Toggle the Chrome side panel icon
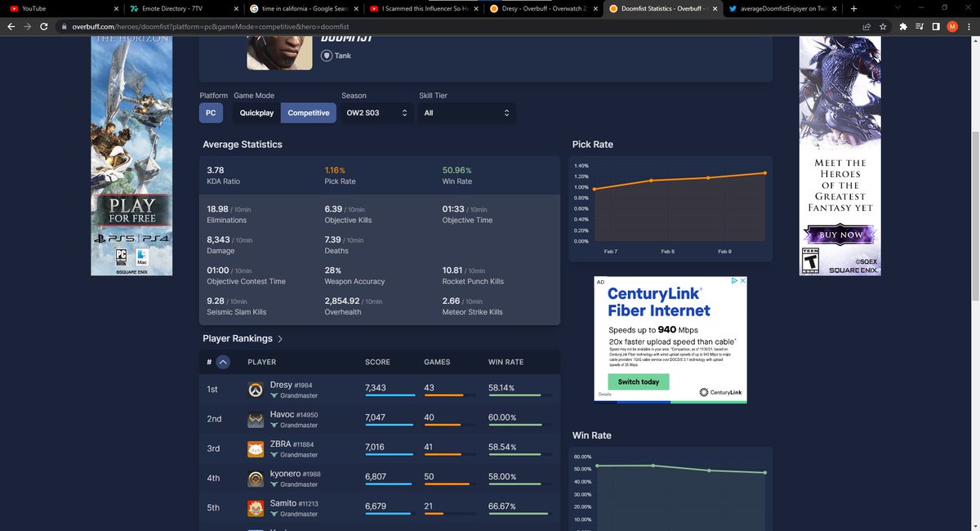 click(x=936, y=26)
